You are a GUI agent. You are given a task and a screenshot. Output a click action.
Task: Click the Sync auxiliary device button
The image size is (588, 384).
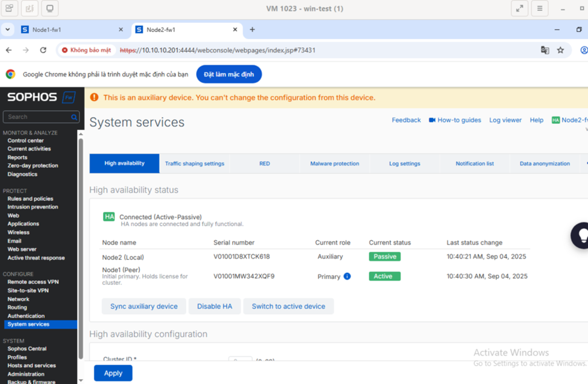(x=144, y=306)
